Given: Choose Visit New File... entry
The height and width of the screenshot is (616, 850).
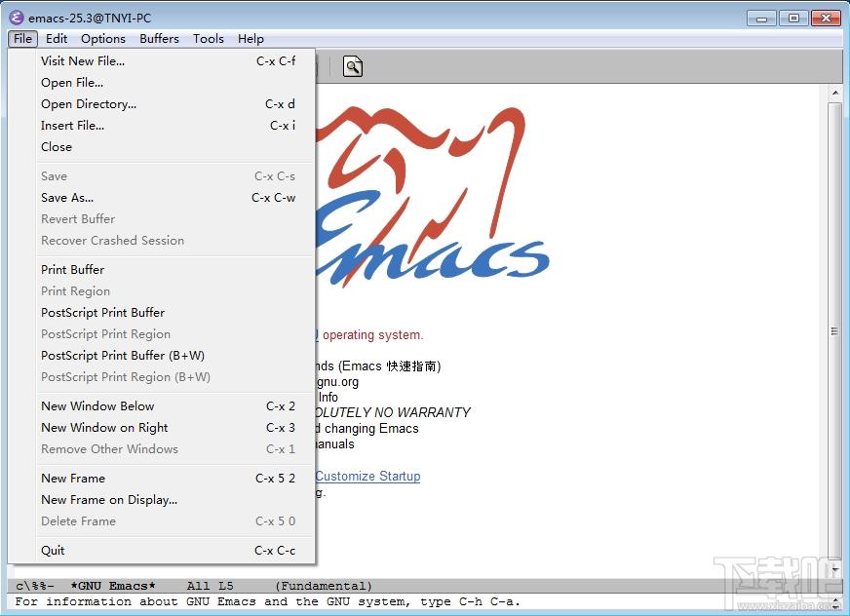Looking at the screenshot, I should coord(175,61).
